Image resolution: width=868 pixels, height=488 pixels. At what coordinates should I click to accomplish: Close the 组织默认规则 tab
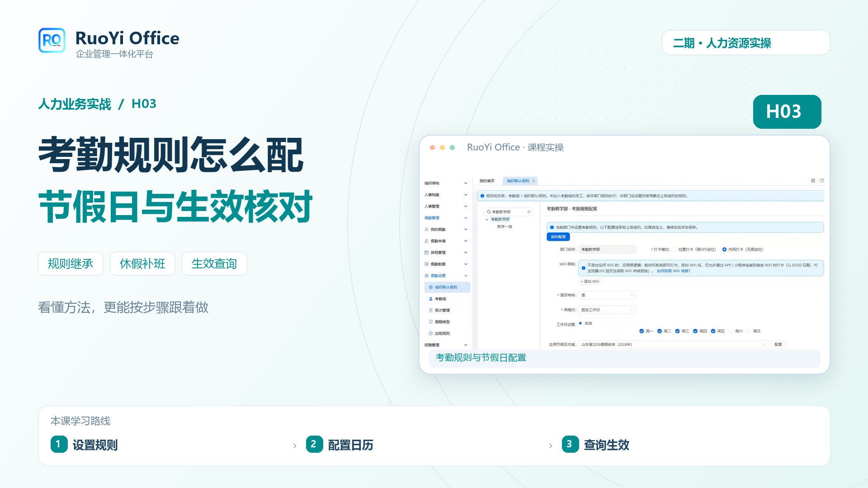click(x=533, y=181)
